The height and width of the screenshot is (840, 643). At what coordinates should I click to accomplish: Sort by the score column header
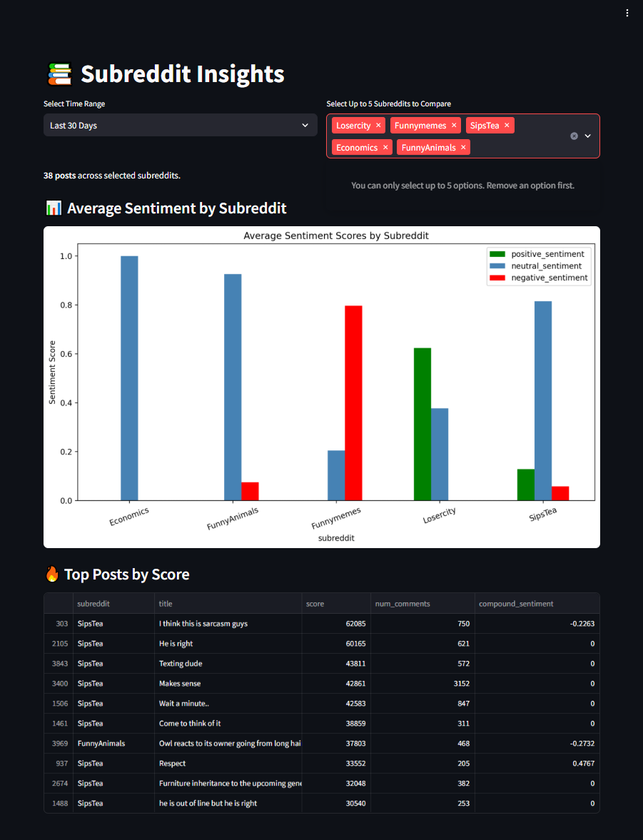(x=336, y=604)
